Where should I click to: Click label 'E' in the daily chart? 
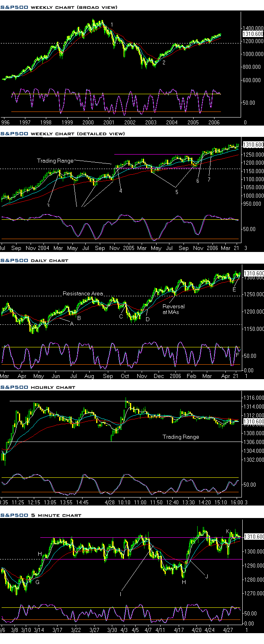(x=234, y=289)
